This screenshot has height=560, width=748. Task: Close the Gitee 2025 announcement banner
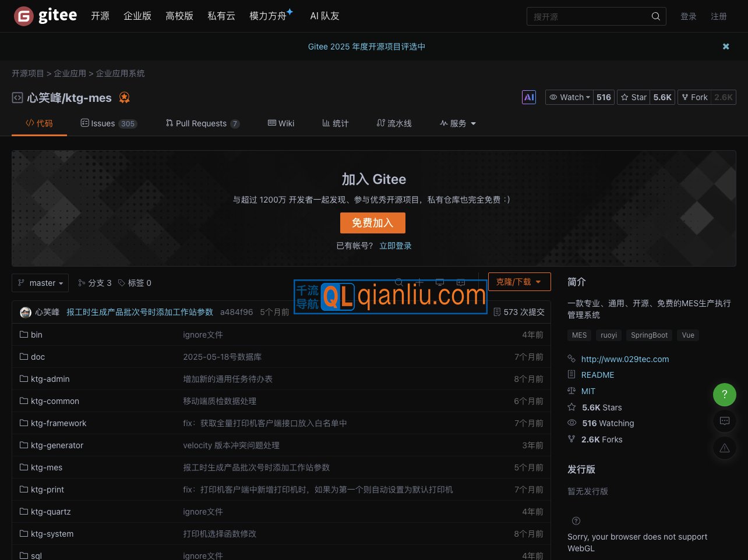click(726, 47)
